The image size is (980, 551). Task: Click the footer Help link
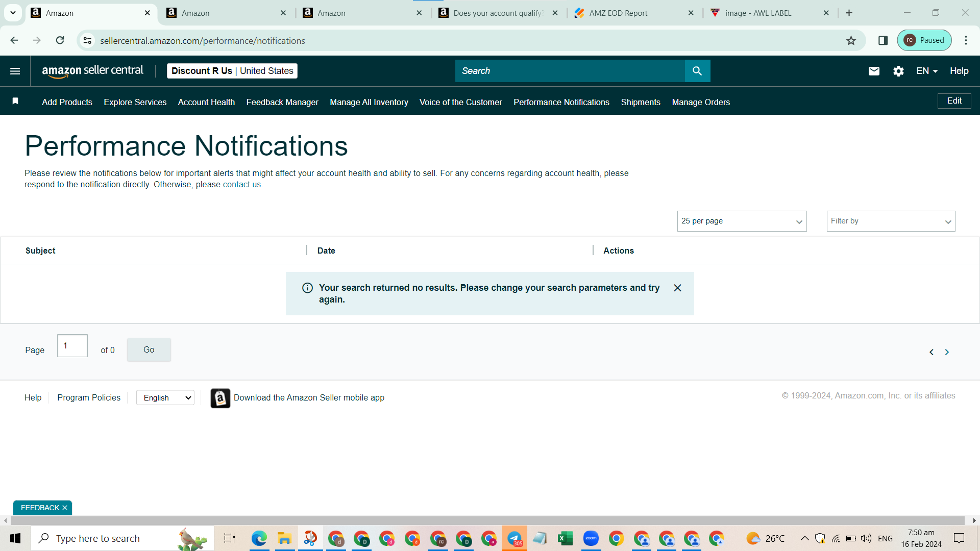(x=33, y=398)
